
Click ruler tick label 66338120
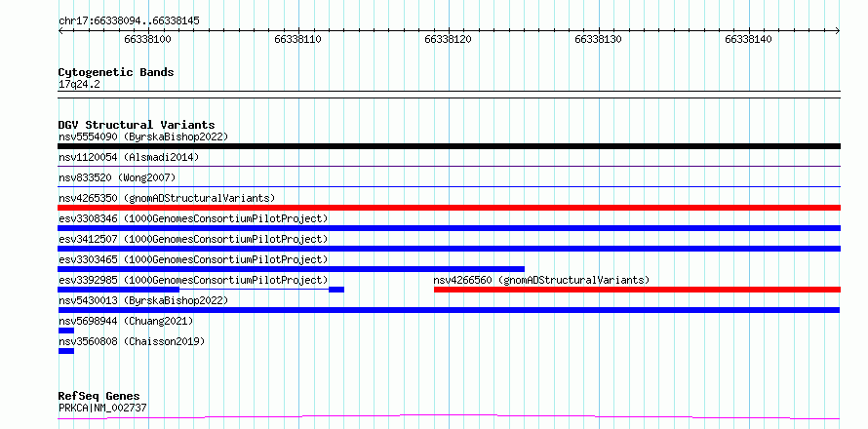[x=448, y=39]
